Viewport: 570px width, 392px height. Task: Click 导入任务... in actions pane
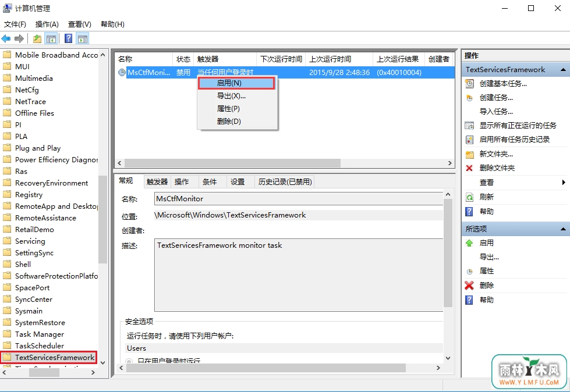(496, 112)
